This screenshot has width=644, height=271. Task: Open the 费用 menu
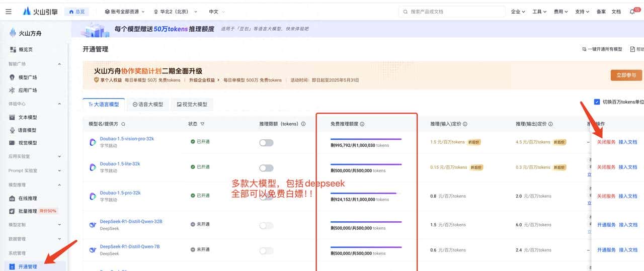(x=561, y=12)
